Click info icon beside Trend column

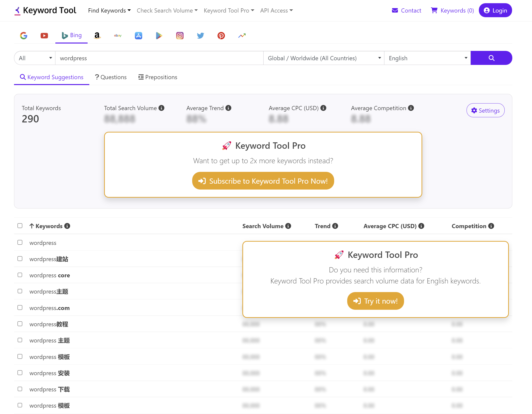tap(335, 226)
